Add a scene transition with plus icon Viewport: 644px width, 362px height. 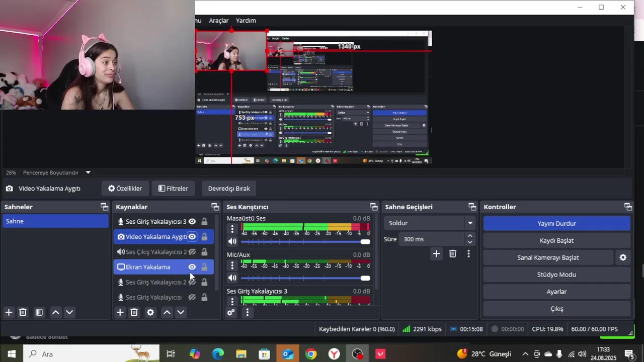click(x=436, y=254)
